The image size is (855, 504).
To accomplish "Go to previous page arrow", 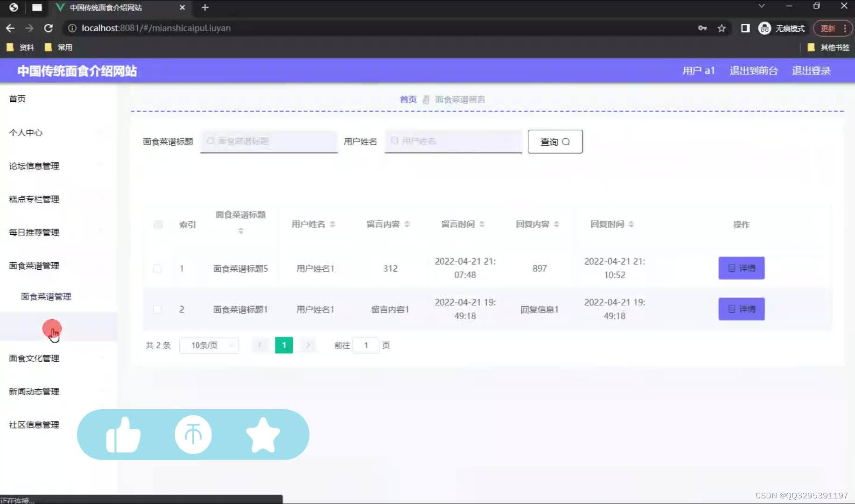I will (260, 345).
